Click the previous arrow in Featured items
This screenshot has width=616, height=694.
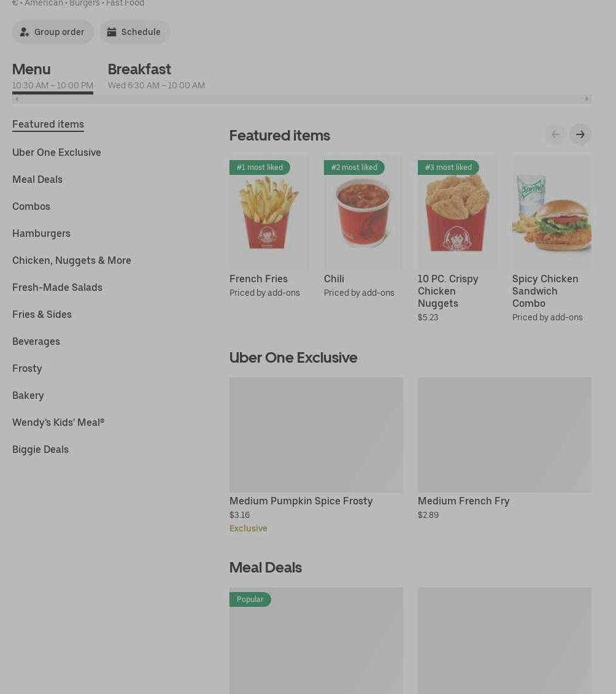[x=556, y=134]
